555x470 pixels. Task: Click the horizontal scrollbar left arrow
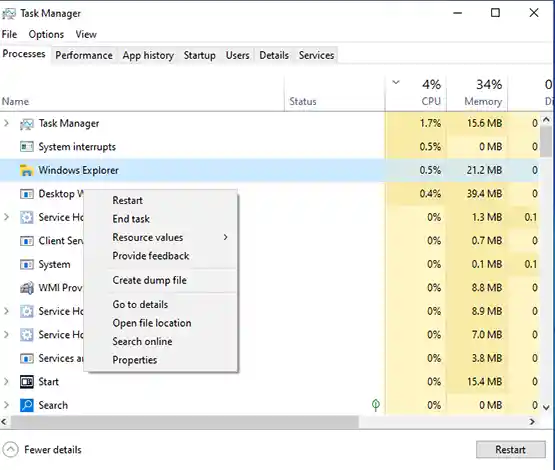coord(4,422)
